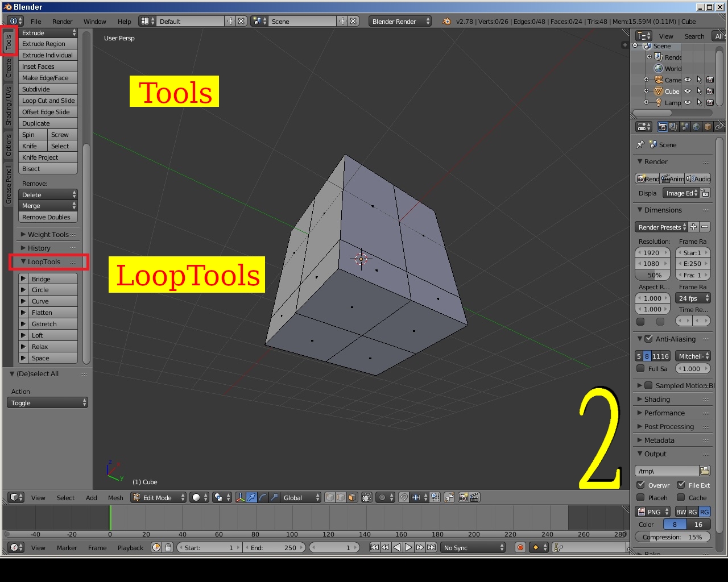
Task: Open the pivot point selector icon
Action: 221,497
